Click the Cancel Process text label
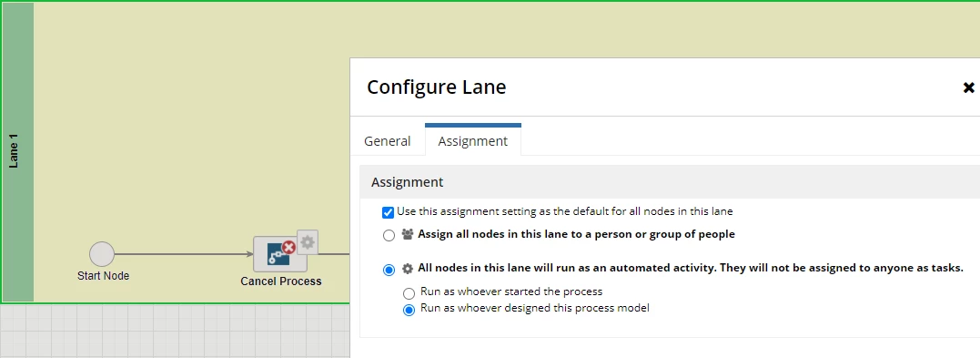This screenshot has width=980, height=358. tap(280, 281)
